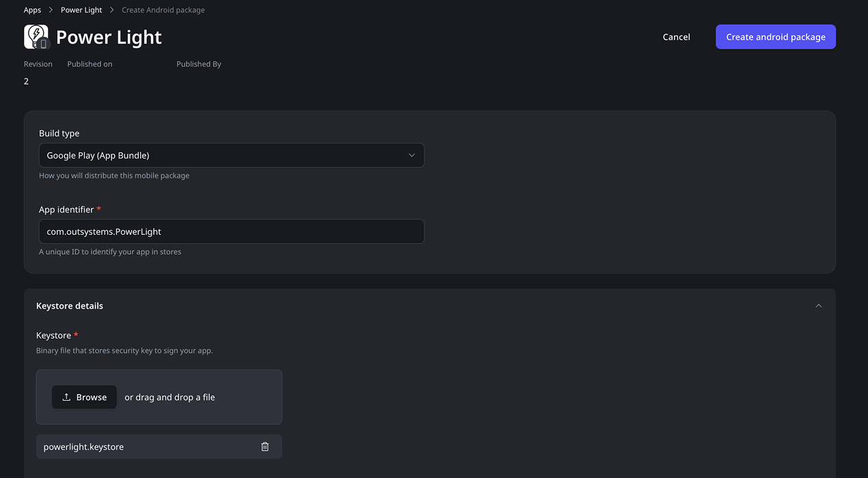
Task: Click the upload icon on the Browse button
Action: click(x=66, y=397)
